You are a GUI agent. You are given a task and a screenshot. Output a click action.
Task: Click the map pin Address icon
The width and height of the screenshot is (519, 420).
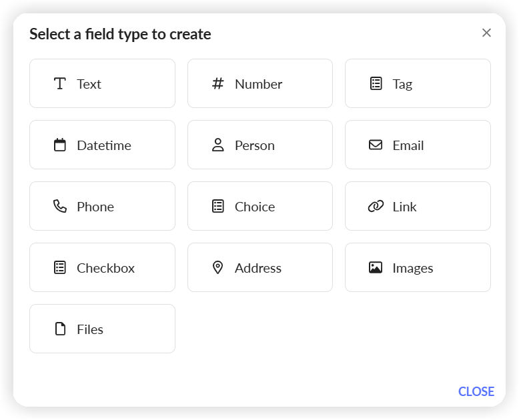pos(217,267)
